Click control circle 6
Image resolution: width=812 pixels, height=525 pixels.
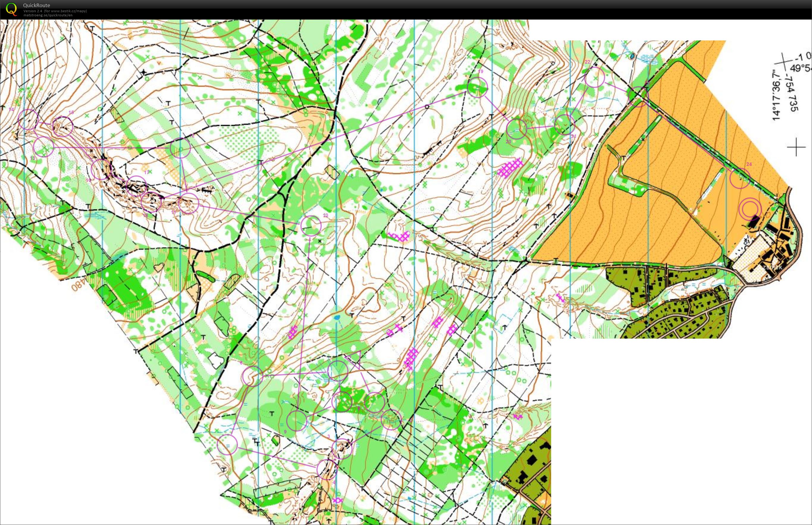click(x=252, y=376)
